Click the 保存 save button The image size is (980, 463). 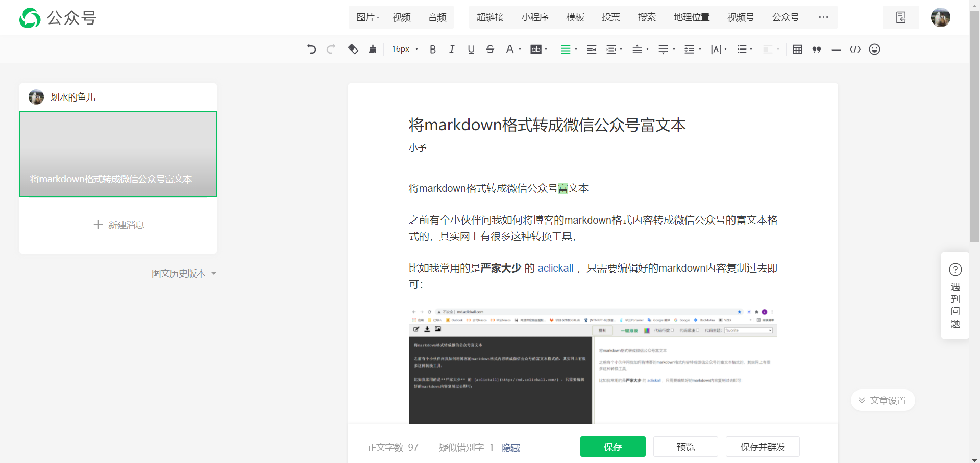click(612, 447)
